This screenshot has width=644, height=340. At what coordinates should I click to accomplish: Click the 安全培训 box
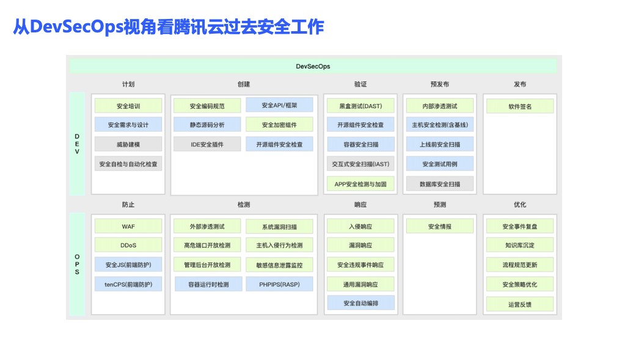[128, 106]
